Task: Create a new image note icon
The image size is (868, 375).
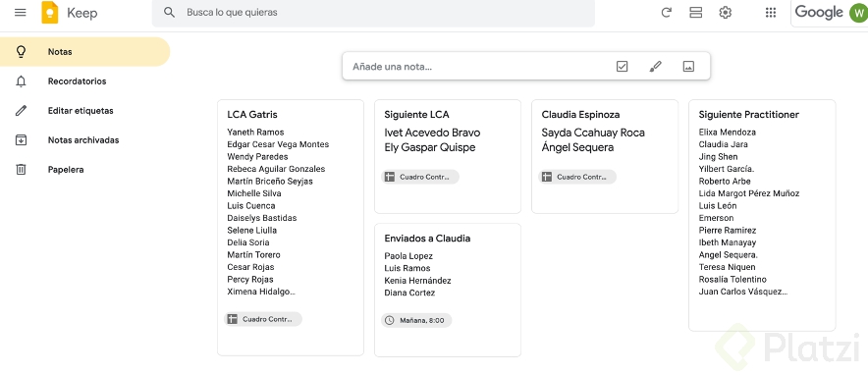Action: coord(688,67)
